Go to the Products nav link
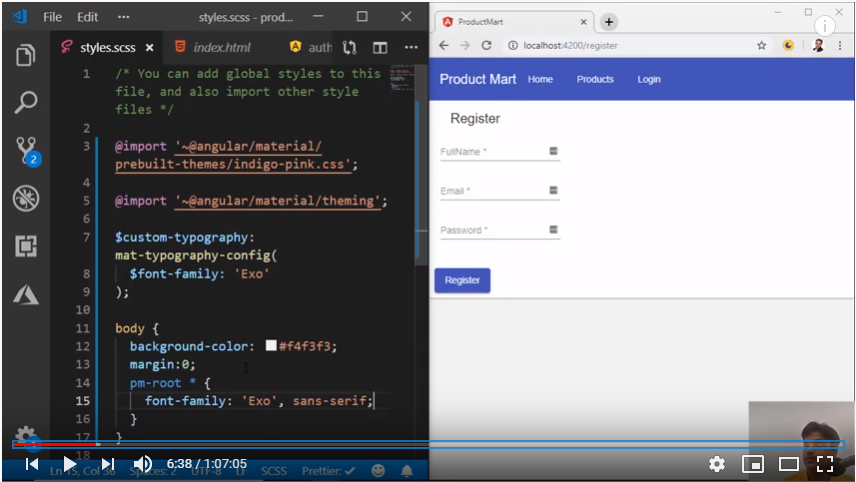This screenshot has width=856, height=482. [x=595, y=79]
